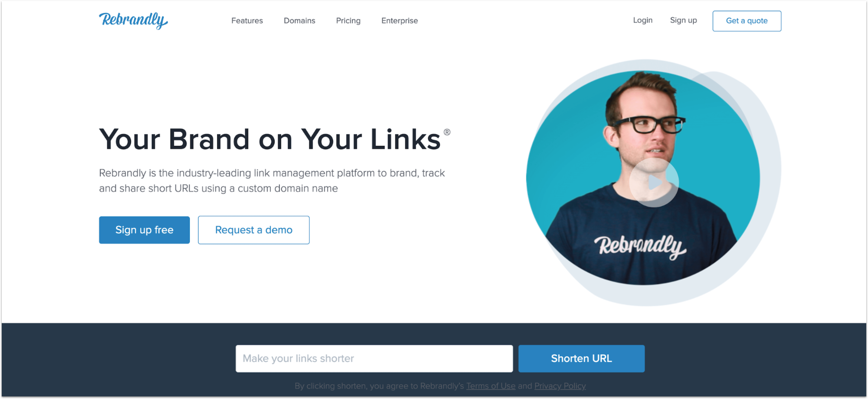Click the Sign up link in the header
868x399 pixels.
tap(683, 20)
